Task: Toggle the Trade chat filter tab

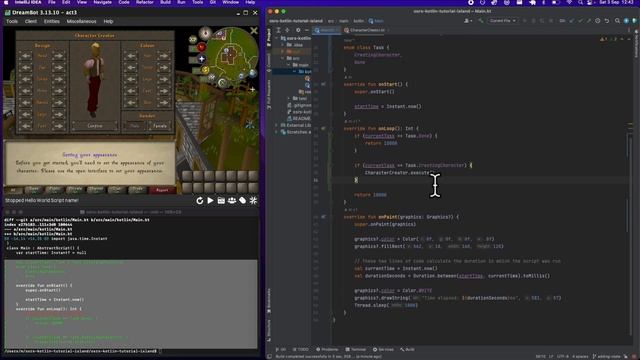Action: 137,190
